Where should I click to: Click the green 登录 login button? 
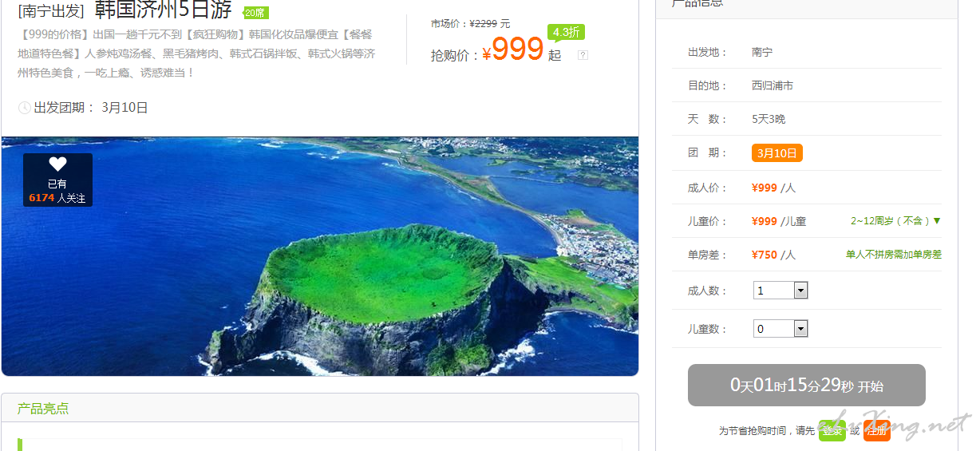tap(832, 430)
